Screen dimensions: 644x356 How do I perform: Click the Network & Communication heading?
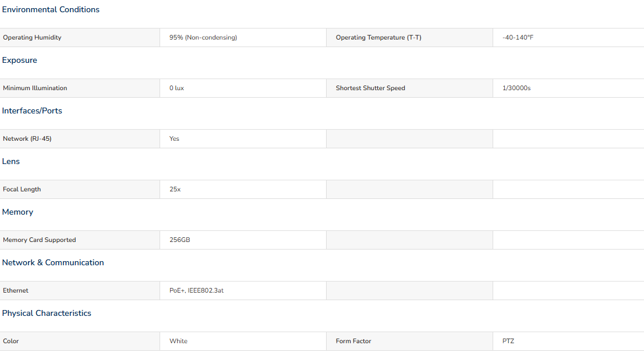(53, 262)
